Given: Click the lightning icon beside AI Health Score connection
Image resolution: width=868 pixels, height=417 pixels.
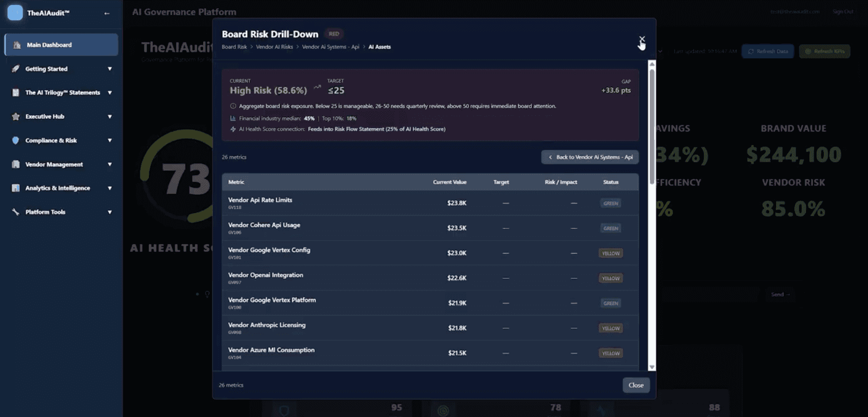Looking at the screenshot, I should pyautogui.click(x=233, y=129).
